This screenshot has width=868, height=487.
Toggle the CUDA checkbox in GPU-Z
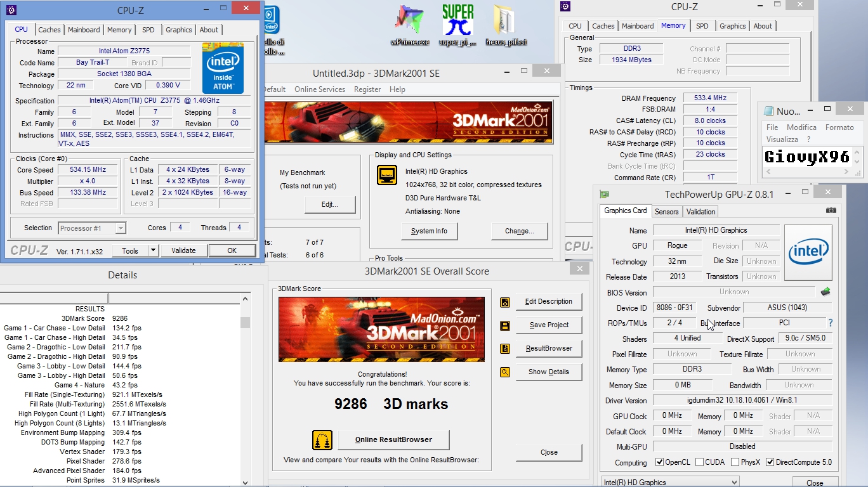click(x=699, y=462)
